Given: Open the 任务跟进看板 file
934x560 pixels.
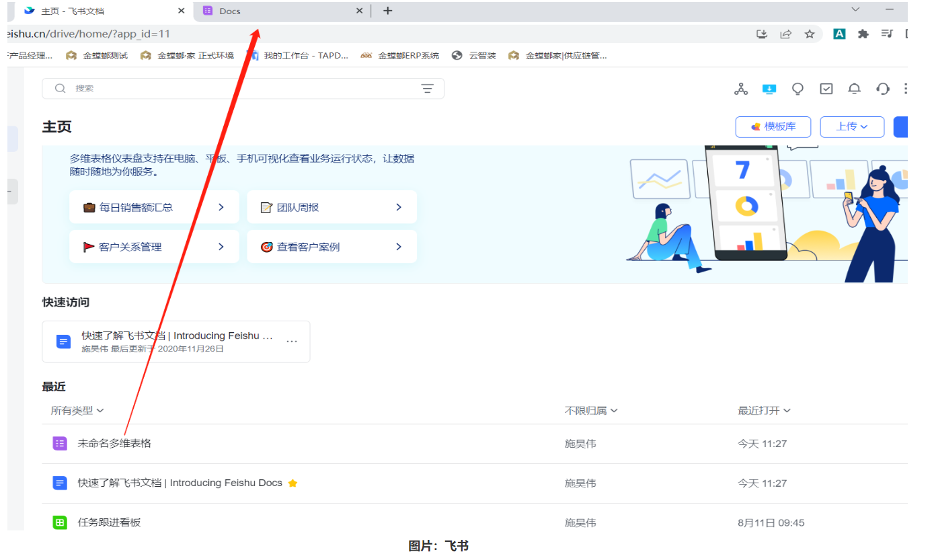Looking at the screenshot, I should [110, 522].
